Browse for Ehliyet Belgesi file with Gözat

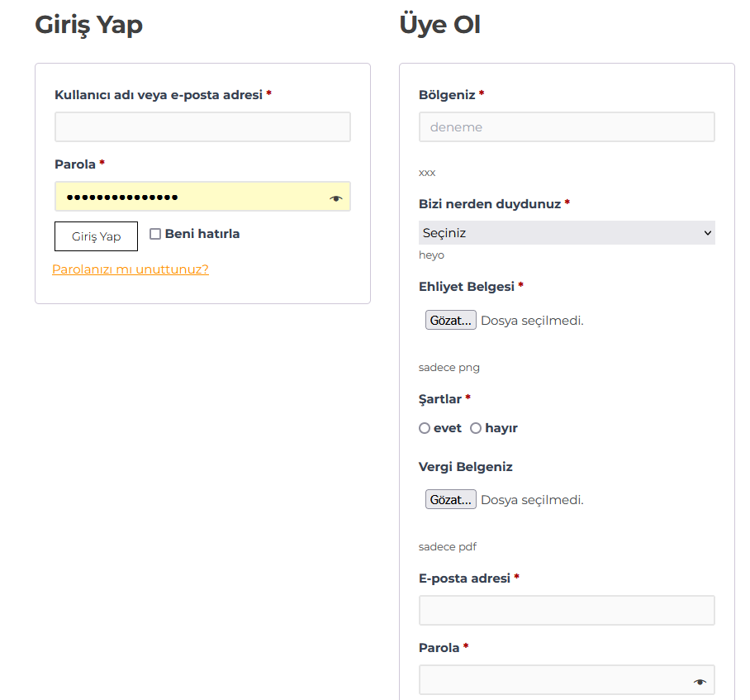[x=450, y=320]
